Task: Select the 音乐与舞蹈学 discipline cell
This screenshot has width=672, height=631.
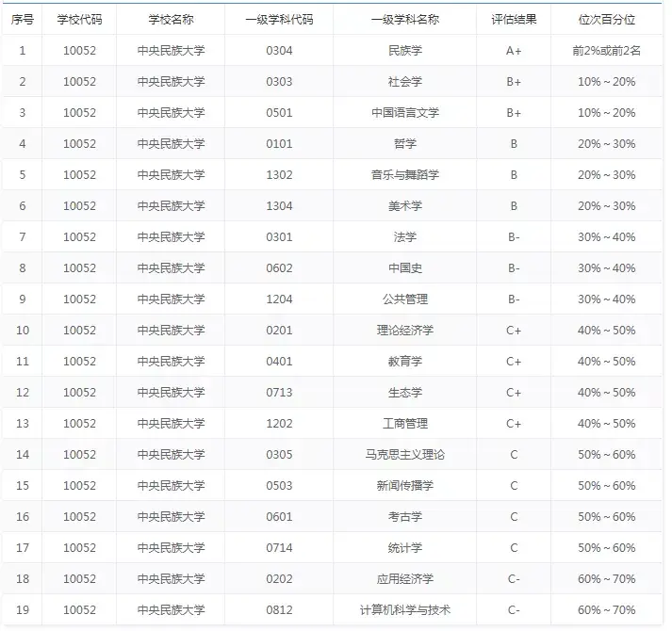Action: 405,175
